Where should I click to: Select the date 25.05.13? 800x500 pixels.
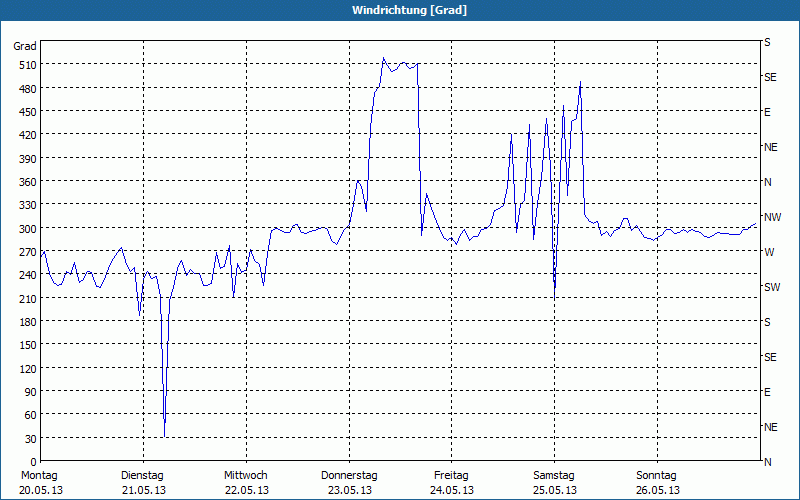click(x=555, y=490)
